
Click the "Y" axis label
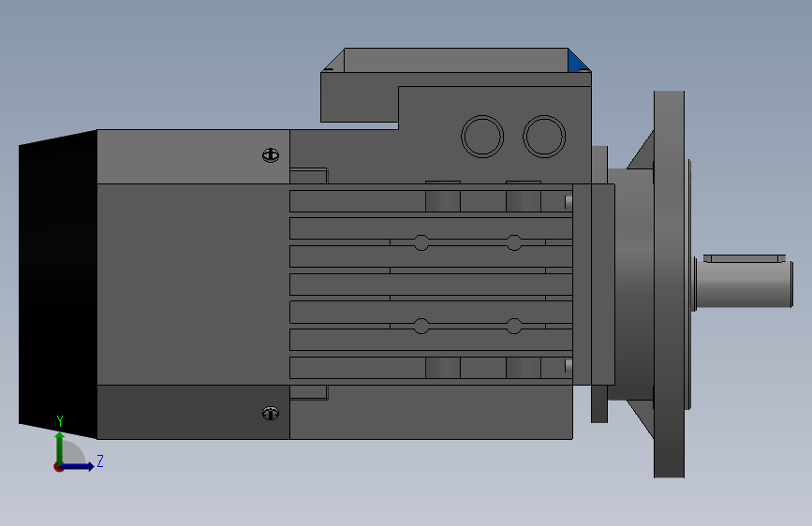[60, 421]
